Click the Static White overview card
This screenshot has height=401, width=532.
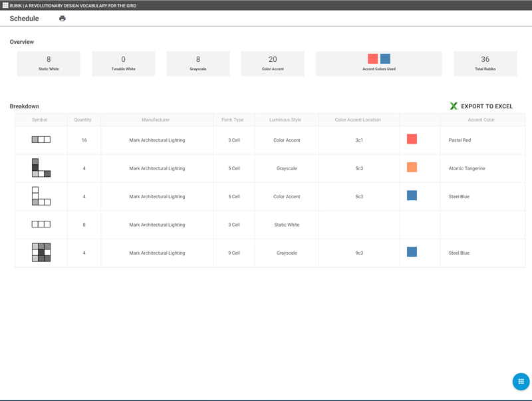(49, 63)
